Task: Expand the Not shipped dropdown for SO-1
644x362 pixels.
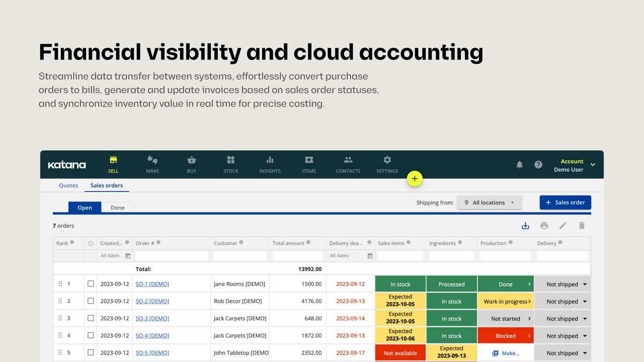Action: coord(562,284)
